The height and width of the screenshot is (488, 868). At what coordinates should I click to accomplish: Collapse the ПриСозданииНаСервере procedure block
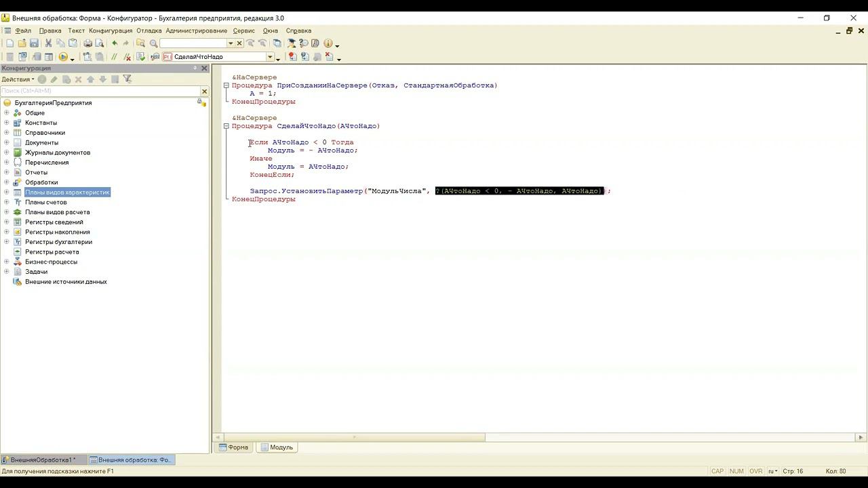[226, 85]
